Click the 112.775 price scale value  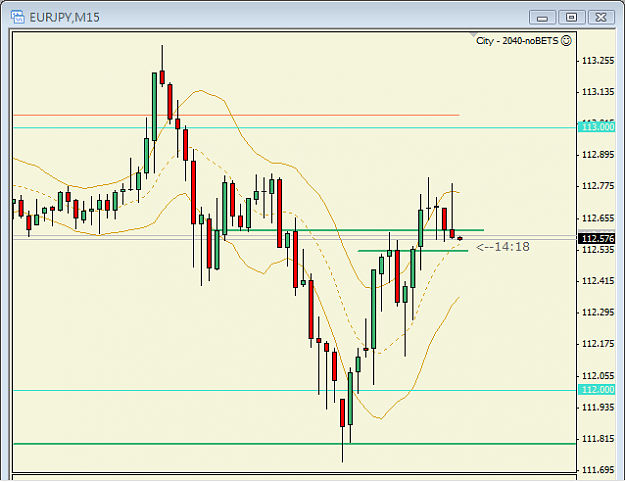[x=598, y=186]
